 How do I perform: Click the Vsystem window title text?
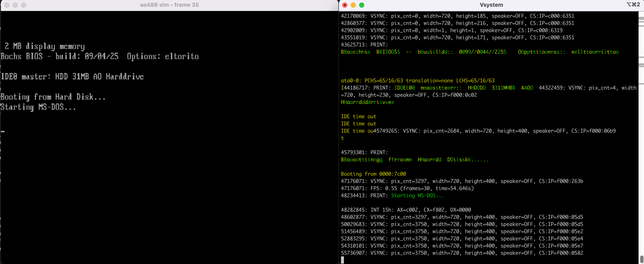[x=491, y=5]
